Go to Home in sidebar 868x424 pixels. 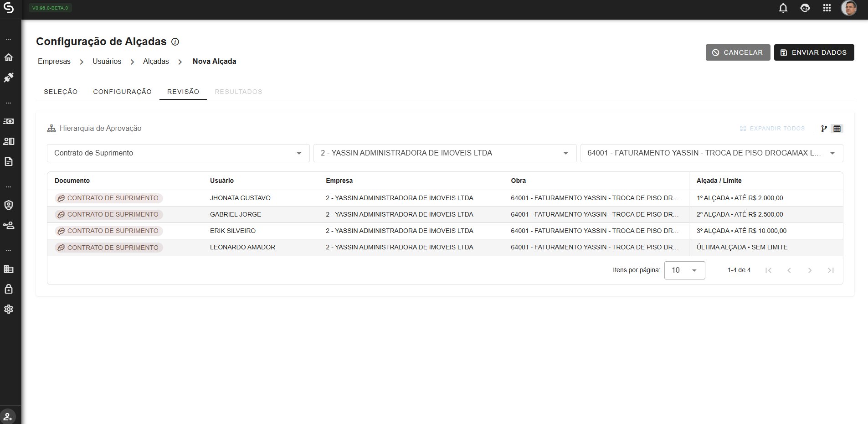[9, 57]
